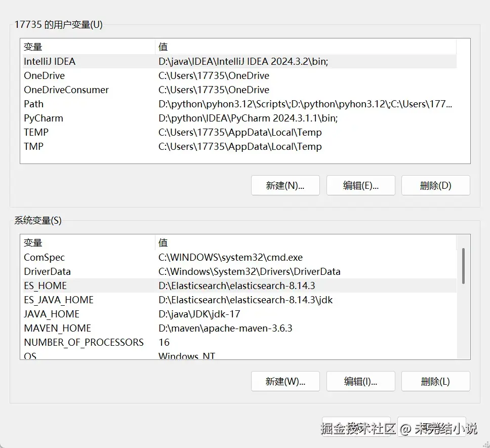Select the OneDriveConsumer variable row
This screenshot has height=448, width=490.
pyautogui.click(x=66, y=90)
